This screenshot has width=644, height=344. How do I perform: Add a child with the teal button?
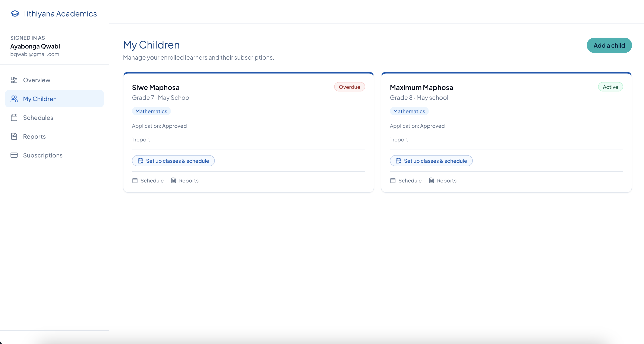[x=609, y=45]
